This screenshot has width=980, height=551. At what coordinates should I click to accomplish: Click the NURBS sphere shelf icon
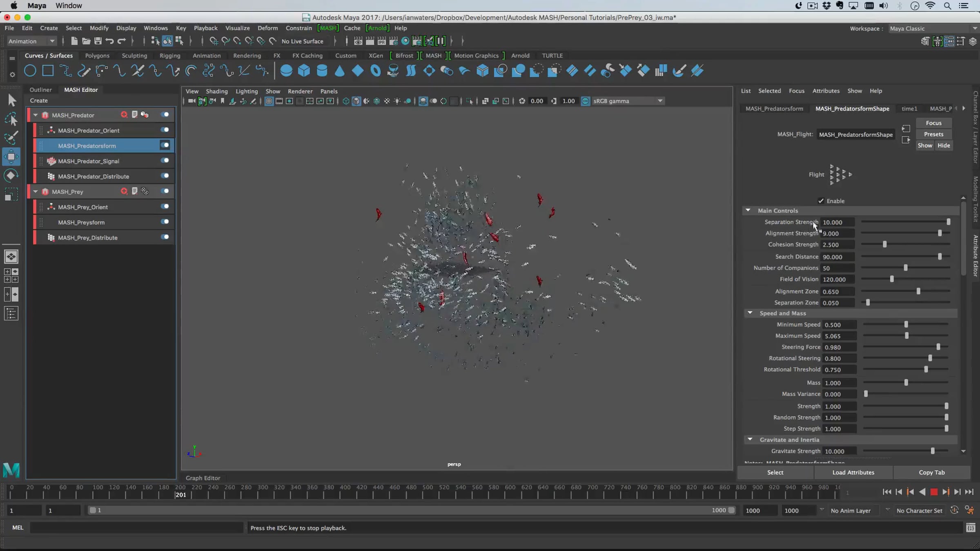click(x=286, y=71)
